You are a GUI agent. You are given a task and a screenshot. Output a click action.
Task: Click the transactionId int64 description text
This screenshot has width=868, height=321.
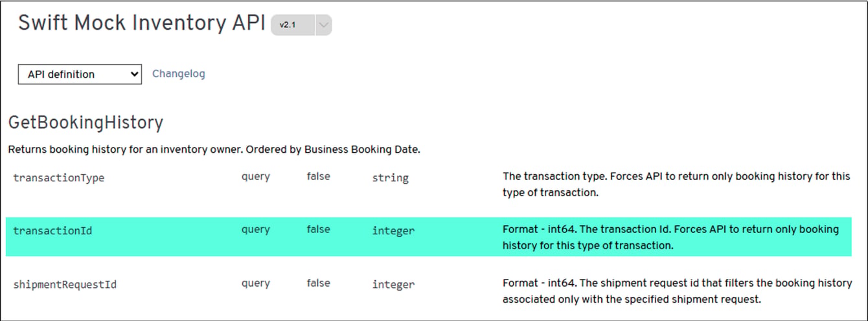pos(670,238)
